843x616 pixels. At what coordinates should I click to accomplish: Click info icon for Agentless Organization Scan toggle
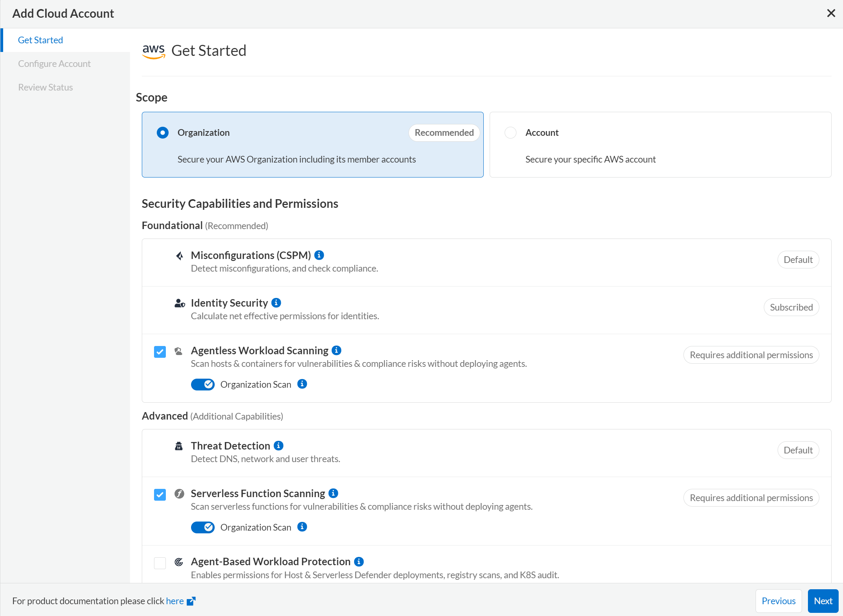(x=302, y=384)
